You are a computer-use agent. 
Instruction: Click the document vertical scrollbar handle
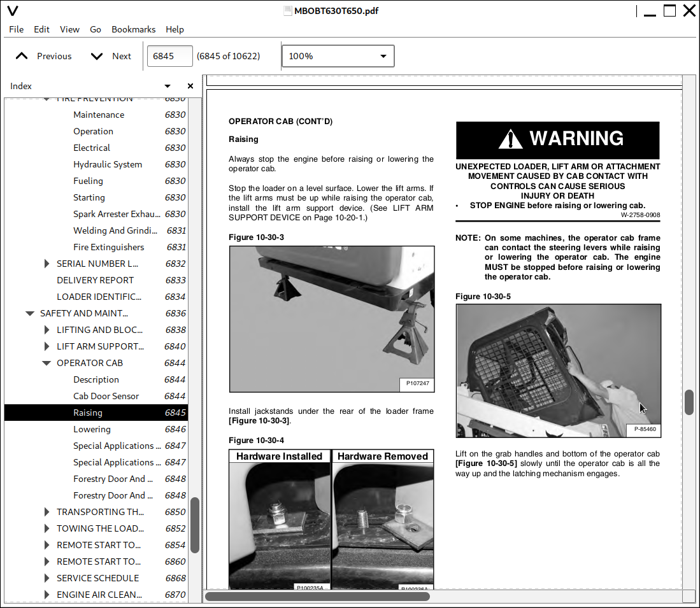tap(689, 402)
